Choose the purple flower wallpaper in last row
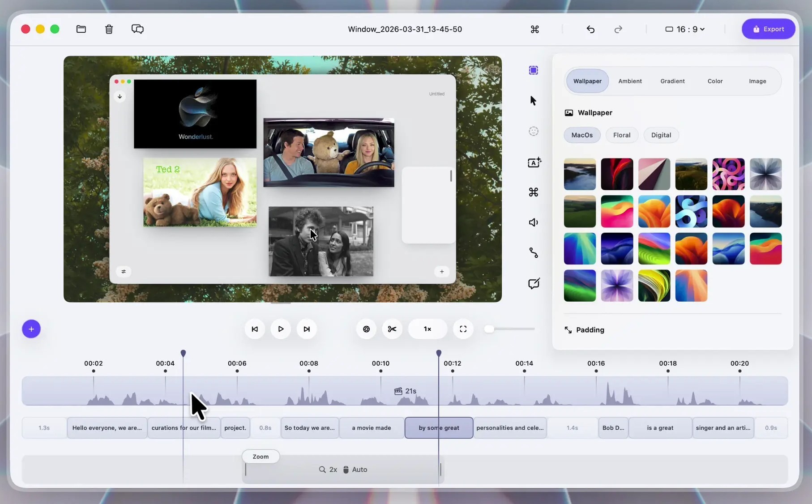 (x=617, y=286)
